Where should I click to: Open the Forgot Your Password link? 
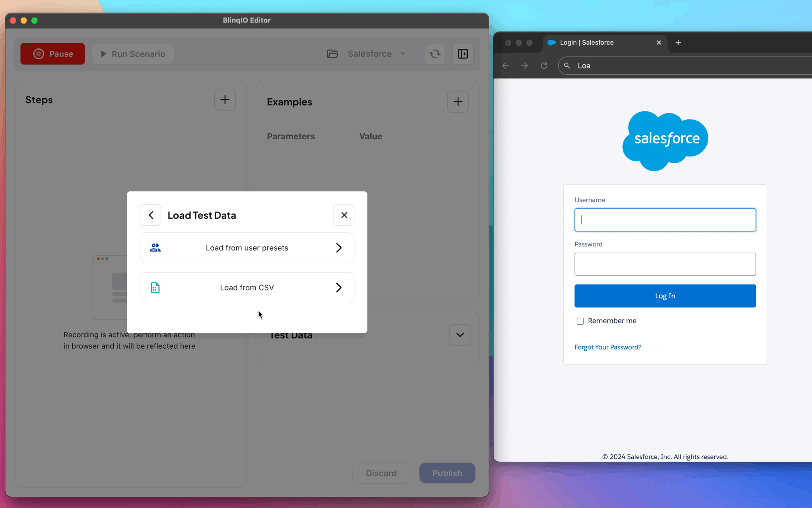pyautogui.click(x=608, y=347)
